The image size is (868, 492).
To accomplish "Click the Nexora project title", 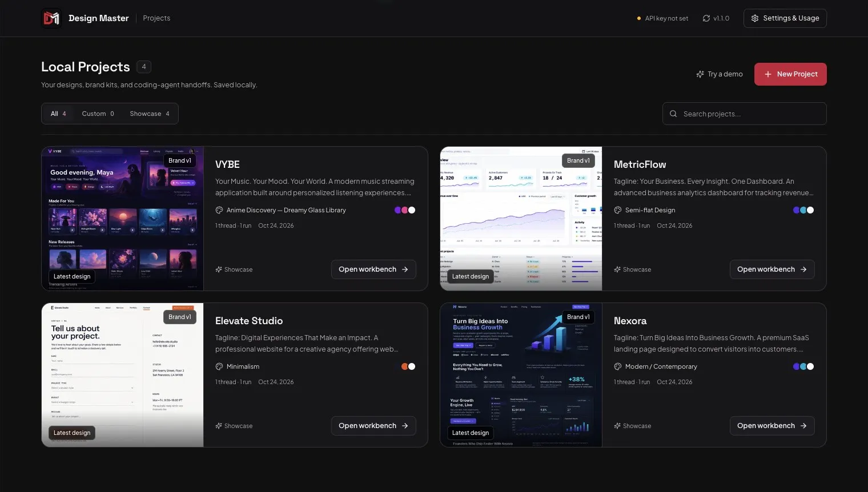I will coord(630,321).
